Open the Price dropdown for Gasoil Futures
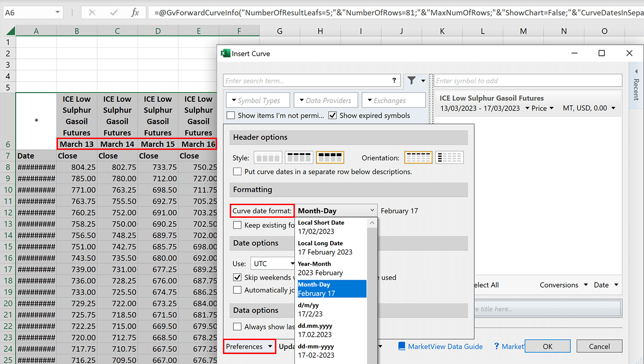This screenshot has height=364, width=644. point(543,108)
